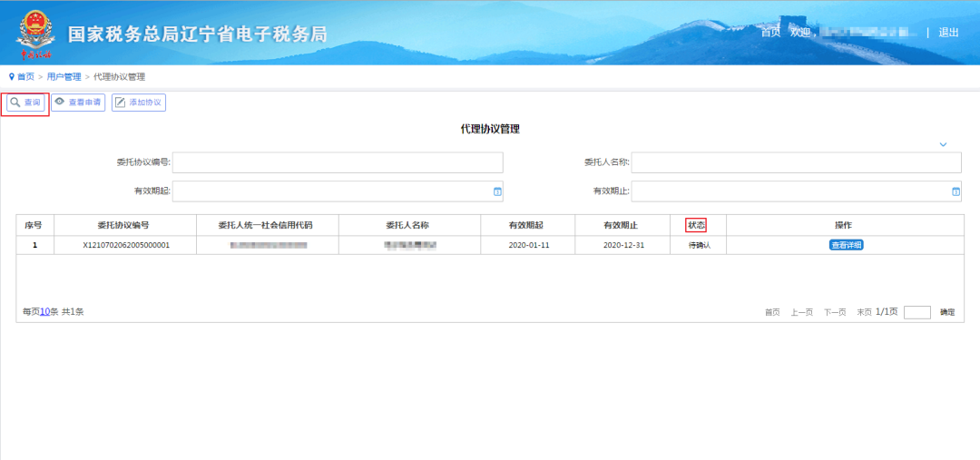Click the 操作 column header
Image resolution: width=980 pixels, height=460 pixels.
(844, 225)
